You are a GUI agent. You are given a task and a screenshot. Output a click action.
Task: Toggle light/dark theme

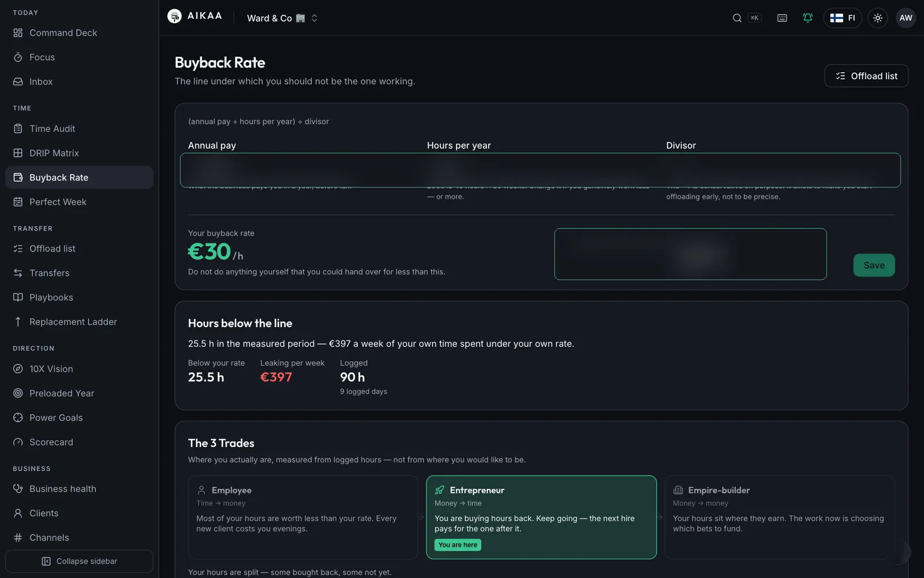pyautogui.click(x=878, y=18)
